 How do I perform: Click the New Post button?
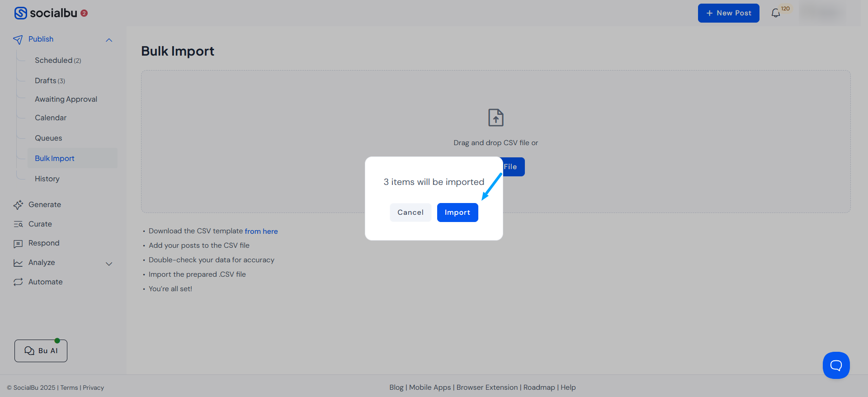pyautogui.click(x=728, y=13)
